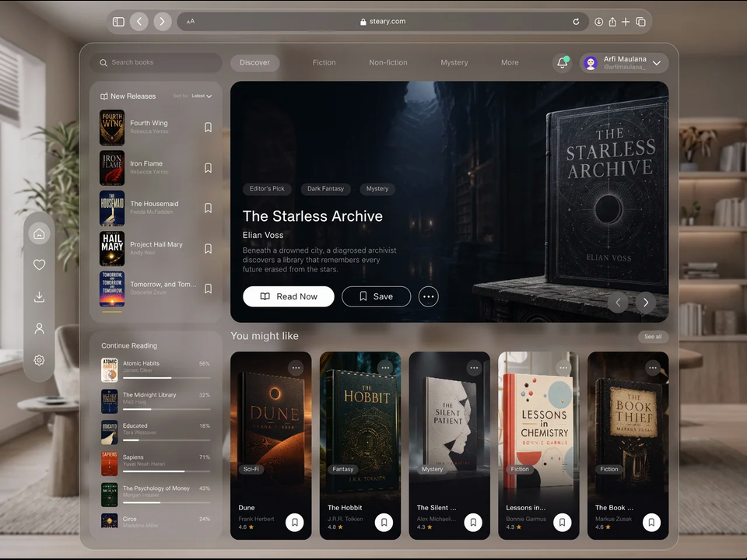The image size is (747, 560).
Task: Toggle the browser sidebar icon
Action: (118, 22)
